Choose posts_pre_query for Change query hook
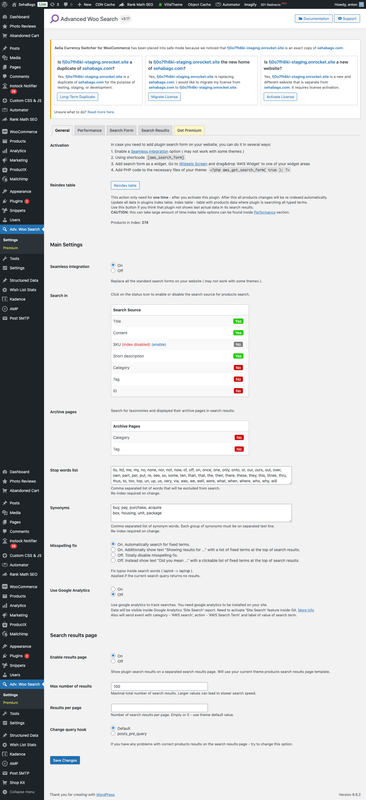The width and height of the screenshot is (366, 800). point(113,733)
